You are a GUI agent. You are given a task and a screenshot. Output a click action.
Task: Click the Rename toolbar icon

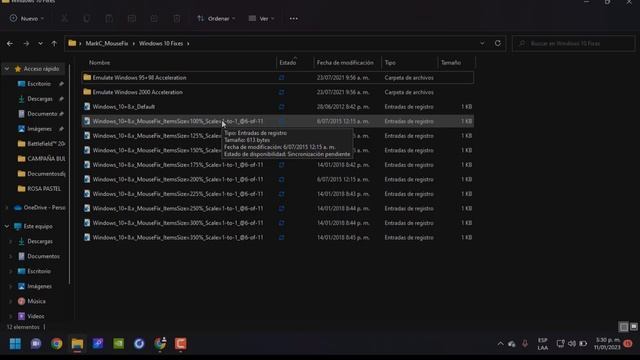pos(131,19)
